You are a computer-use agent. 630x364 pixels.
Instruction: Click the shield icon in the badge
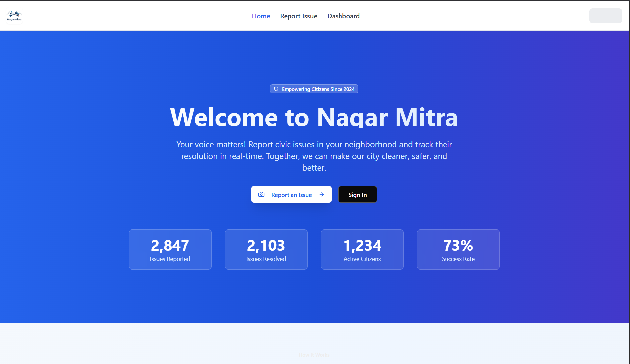point(276,89)
